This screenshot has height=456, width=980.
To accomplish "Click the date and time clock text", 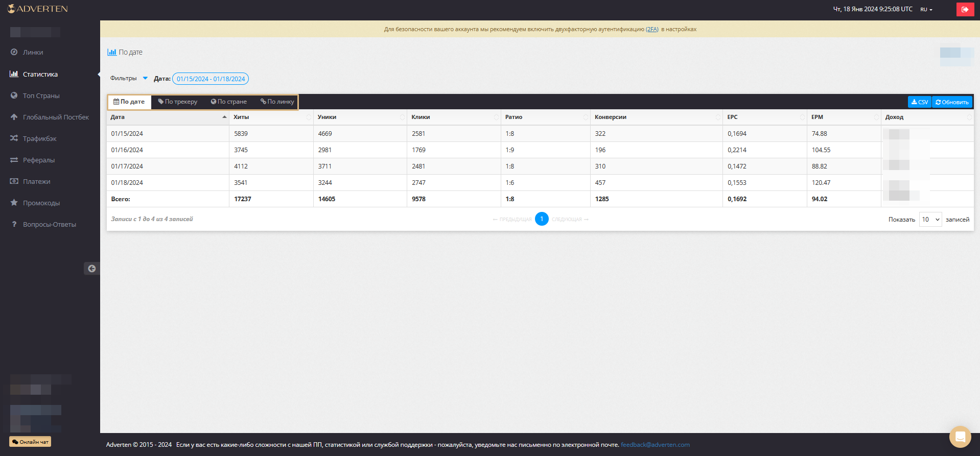I will [873, 9].
